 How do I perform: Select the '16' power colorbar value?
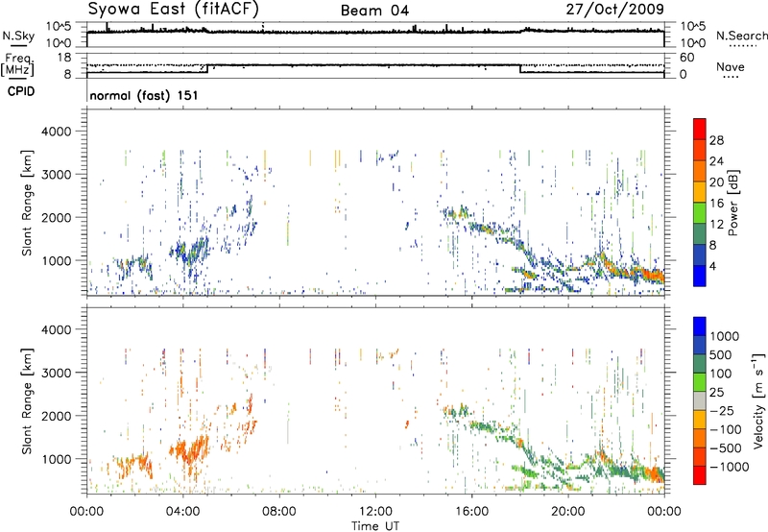point(716,204)
